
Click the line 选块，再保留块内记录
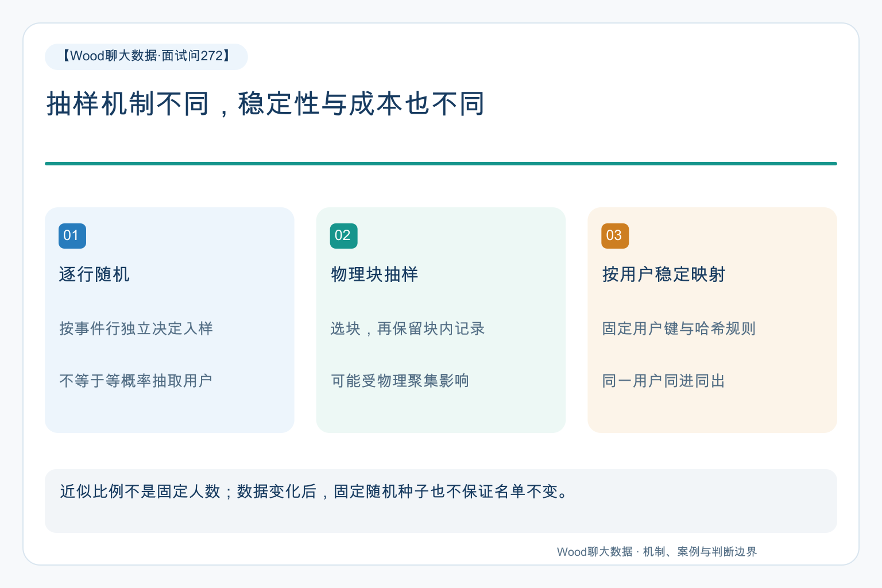pos(408,328)
